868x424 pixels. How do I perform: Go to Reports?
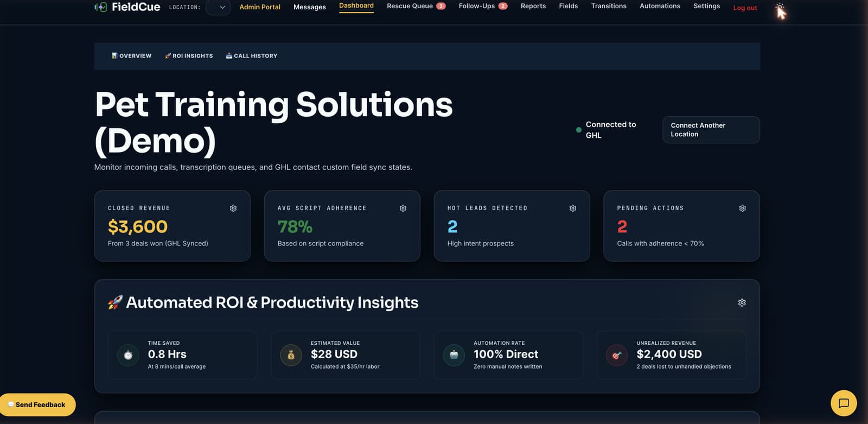[533, 6]
